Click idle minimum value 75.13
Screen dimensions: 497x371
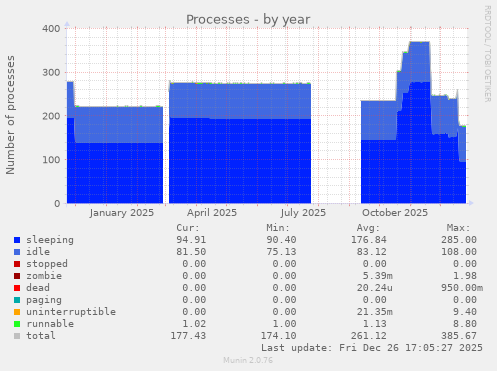coord(281,252)
